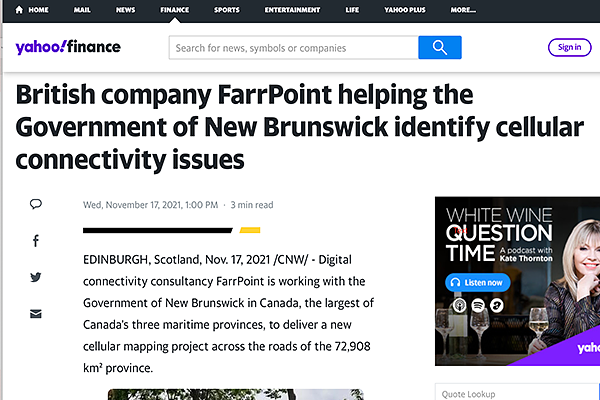Open Yahoo Plus link
Screen dimensions: 600x400
click(405, 10)
